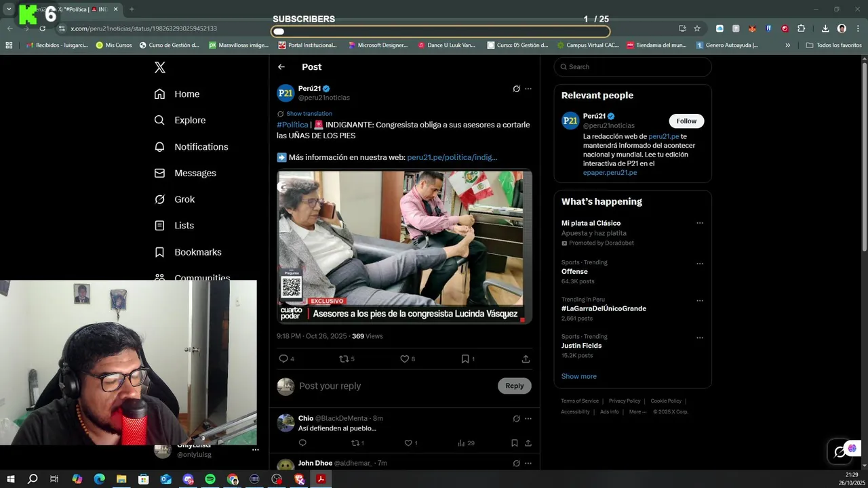Image resolution: width=868 pixels, height=488 pixels.
Task: Open the Windows Start menu
Action: coord(10,479)
